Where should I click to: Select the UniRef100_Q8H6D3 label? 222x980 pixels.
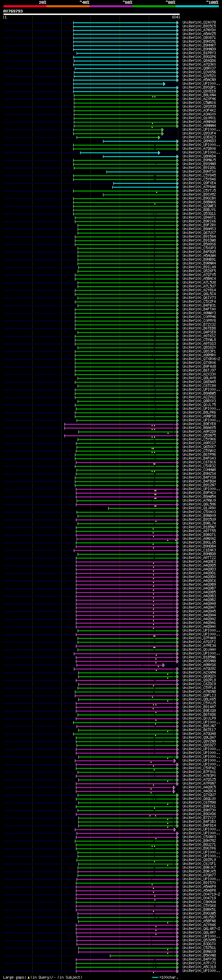199,141
